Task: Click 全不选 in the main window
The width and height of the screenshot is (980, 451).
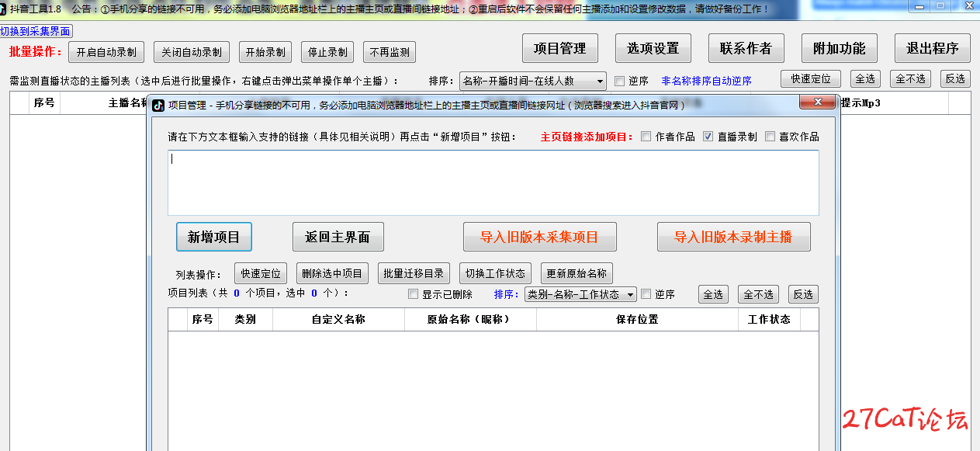Action: (x=910, y=78)
